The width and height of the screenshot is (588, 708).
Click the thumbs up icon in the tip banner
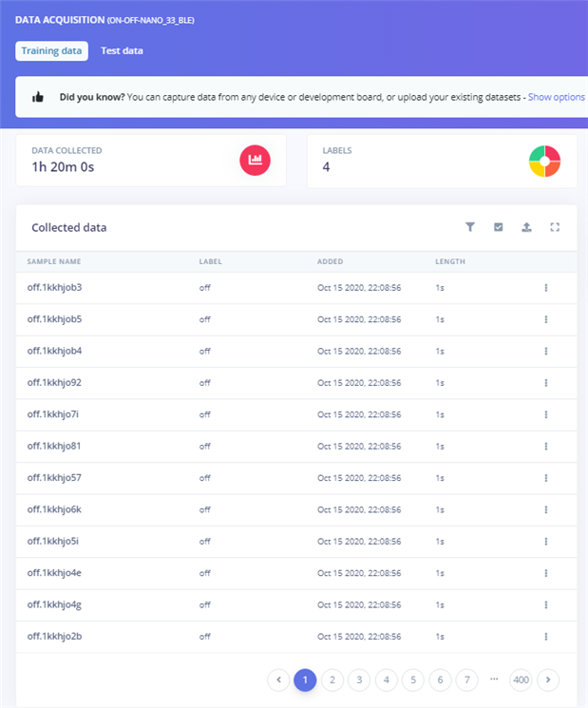pyautogui.click(x=39, y=97)
